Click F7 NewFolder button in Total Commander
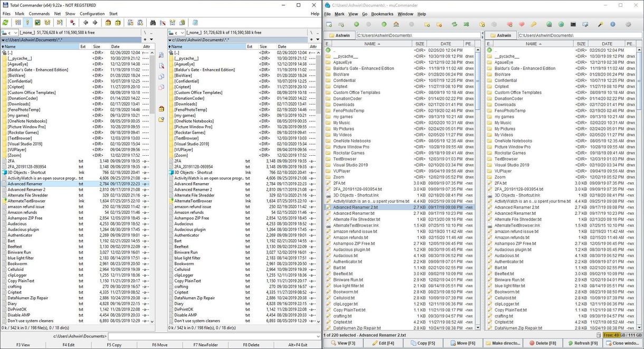 point(205,345)
